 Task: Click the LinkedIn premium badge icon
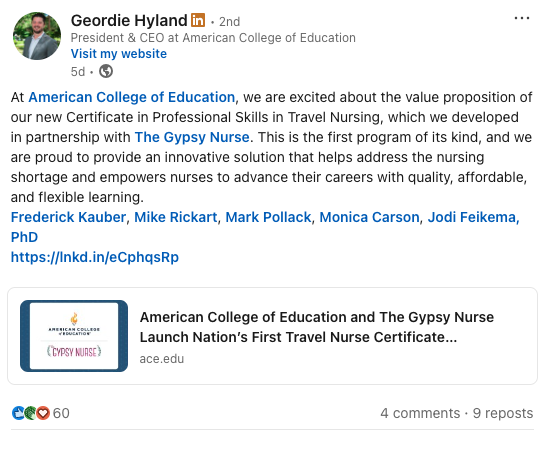(198, 20)
